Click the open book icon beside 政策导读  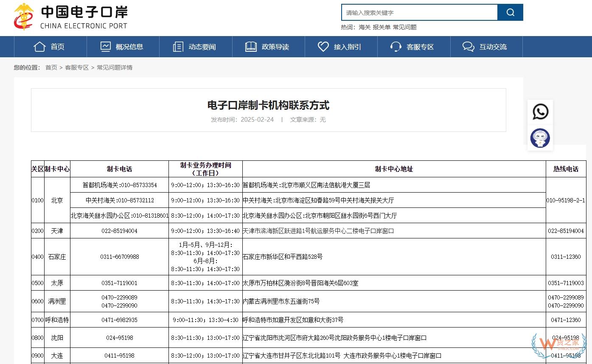point(251,47)
